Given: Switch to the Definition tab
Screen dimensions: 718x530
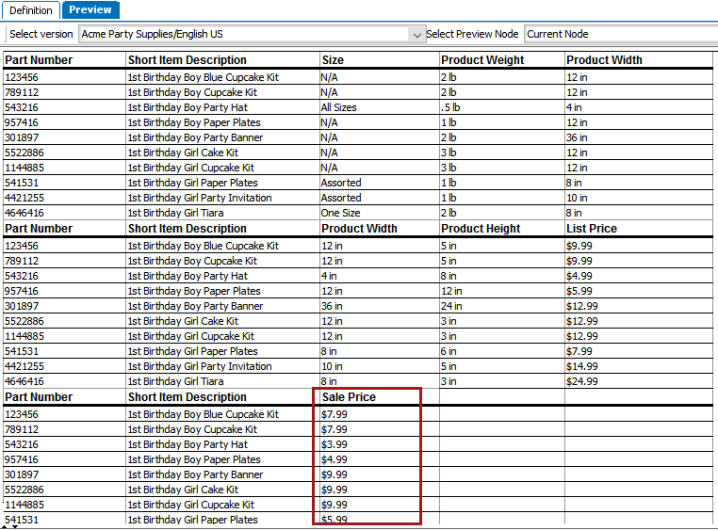Looking at the screenshot, I should click(30, 10).
